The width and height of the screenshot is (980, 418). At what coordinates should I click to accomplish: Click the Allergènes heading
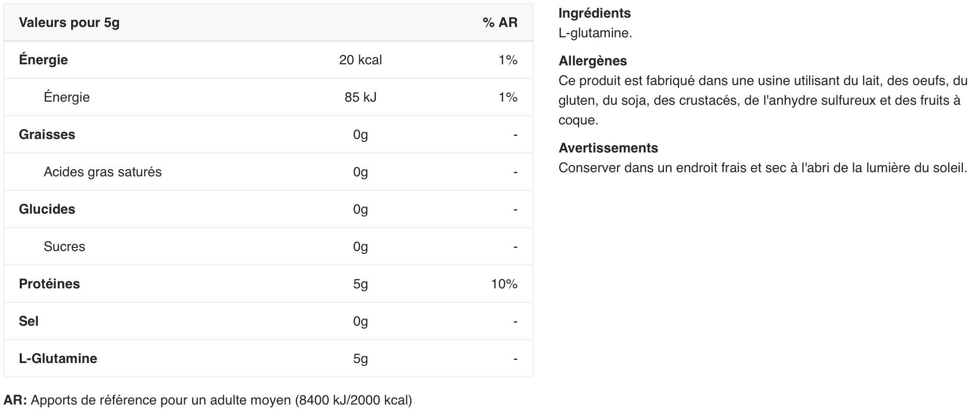592,61
